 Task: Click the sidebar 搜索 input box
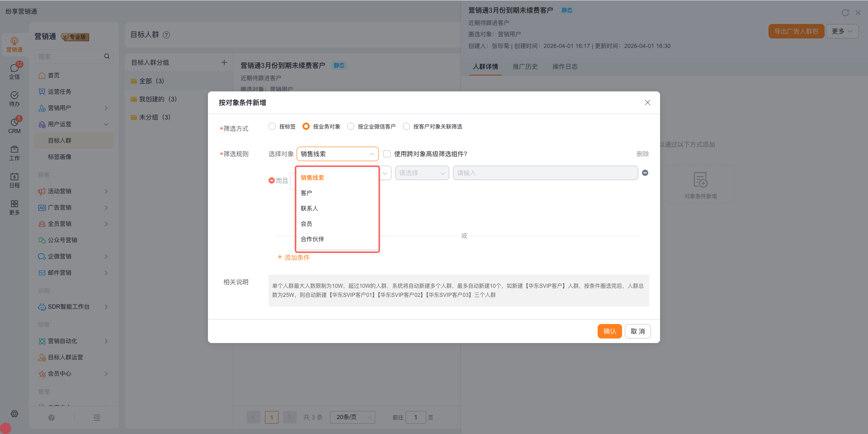pos(74,57)
